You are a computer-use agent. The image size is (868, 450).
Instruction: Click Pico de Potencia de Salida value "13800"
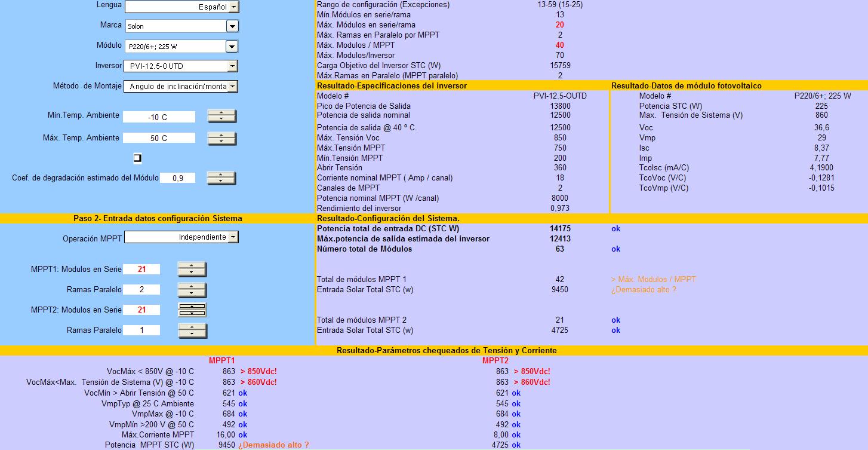[560, 106]
